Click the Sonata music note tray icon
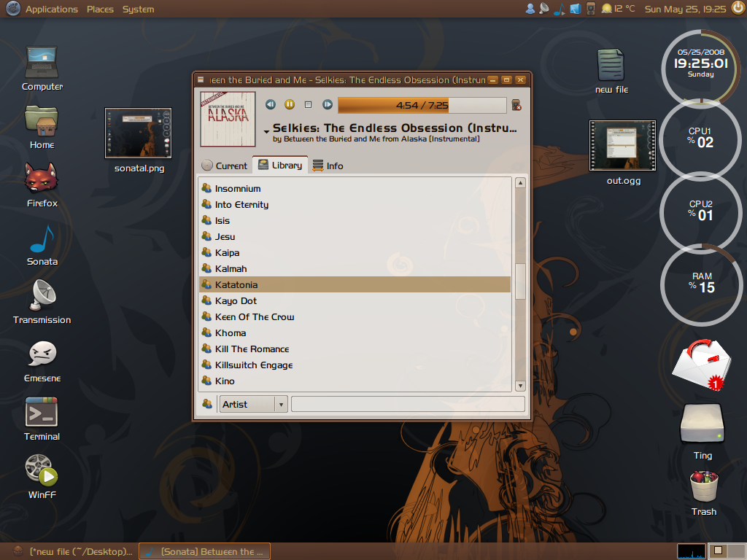 pyautogui.click(x=560, y=9)
